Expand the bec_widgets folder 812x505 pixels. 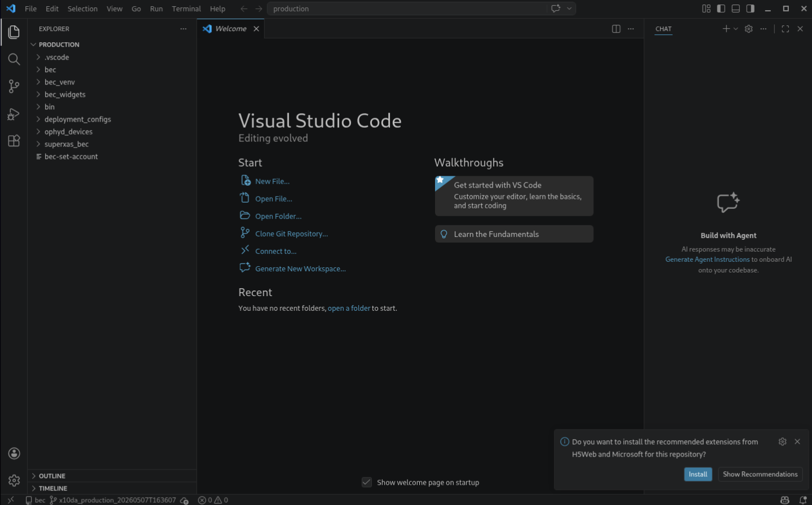tap(112, 95)
